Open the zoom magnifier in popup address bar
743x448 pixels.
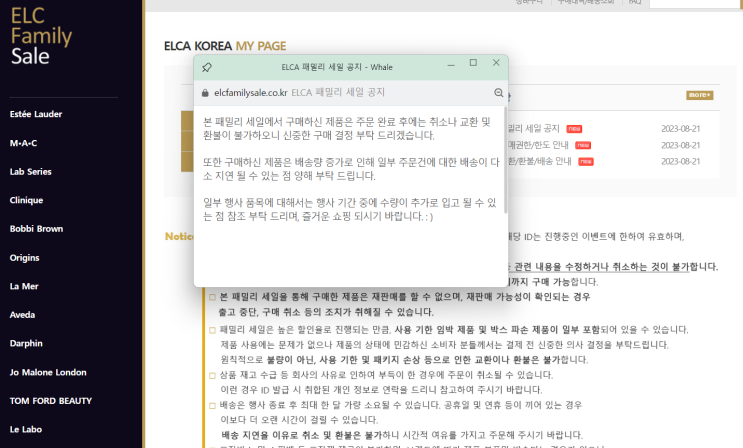tap(498, 93)
